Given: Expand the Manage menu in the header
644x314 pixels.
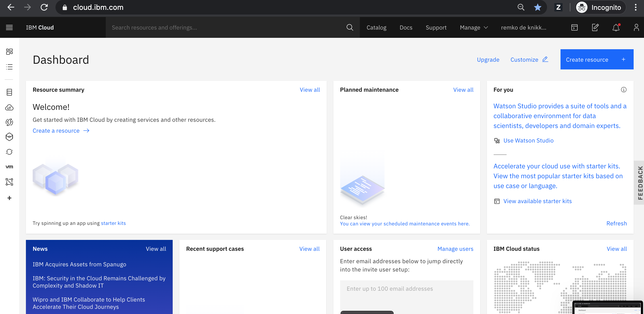Looking at the screenshot, I should tap(473, 27).
